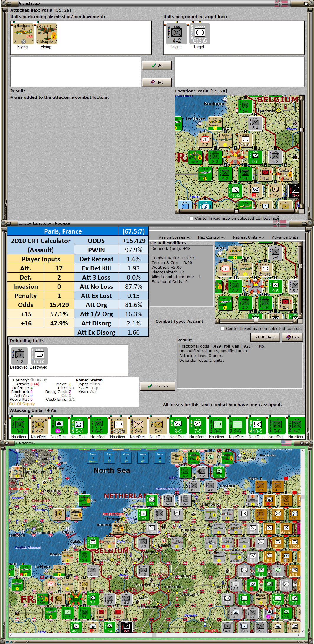314x644 pixels.
Task: Click the P-51D Mustang counter on main map
Action: (x=51, y=613)
